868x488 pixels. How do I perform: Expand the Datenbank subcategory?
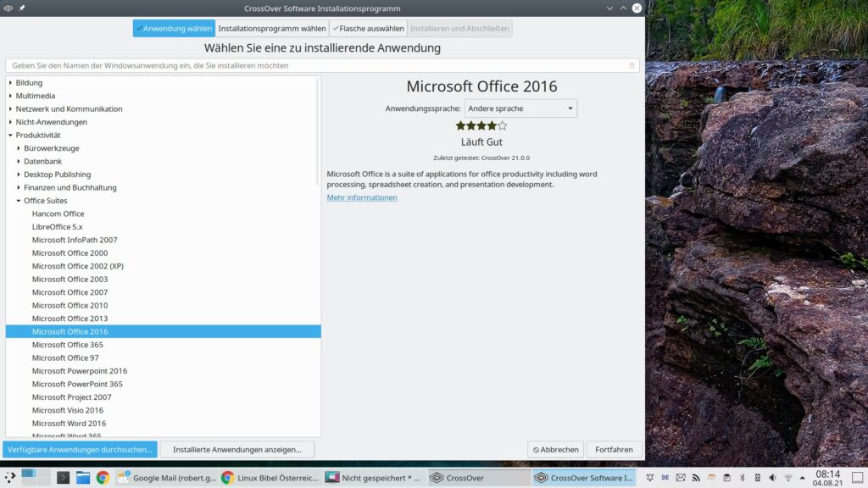point(19,161)
